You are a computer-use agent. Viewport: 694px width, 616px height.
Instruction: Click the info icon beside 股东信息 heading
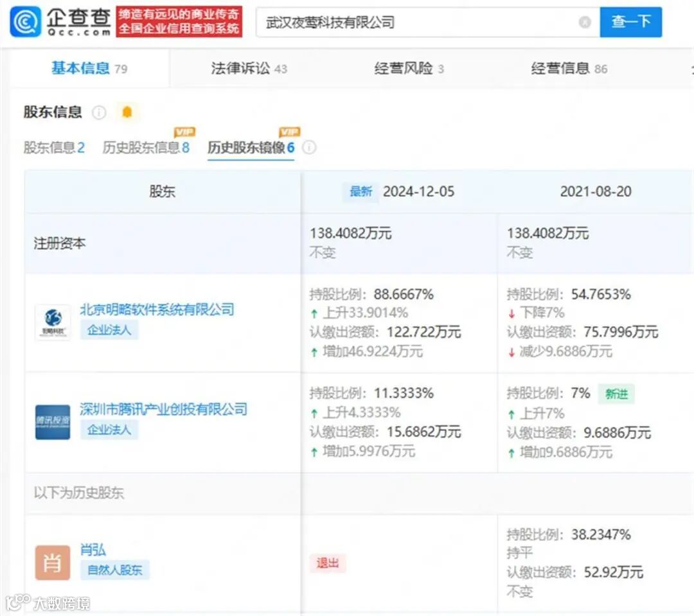[x=100, y=112]
